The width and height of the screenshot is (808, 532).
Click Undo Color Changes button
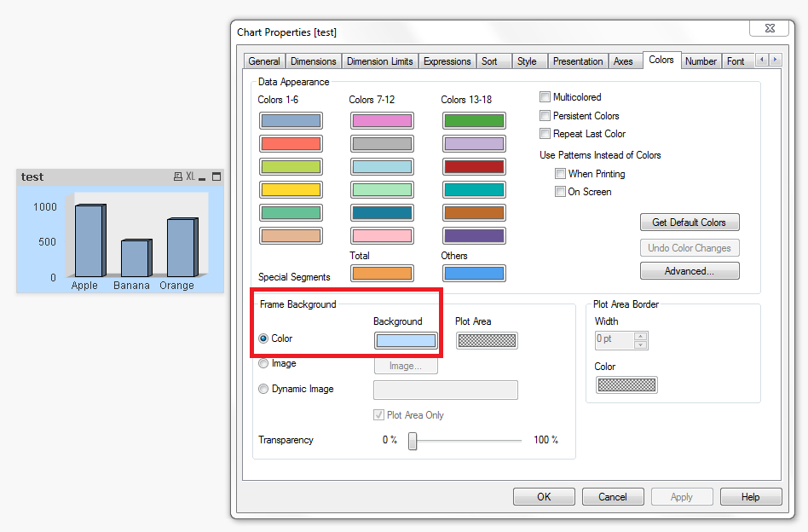(690, 248)
